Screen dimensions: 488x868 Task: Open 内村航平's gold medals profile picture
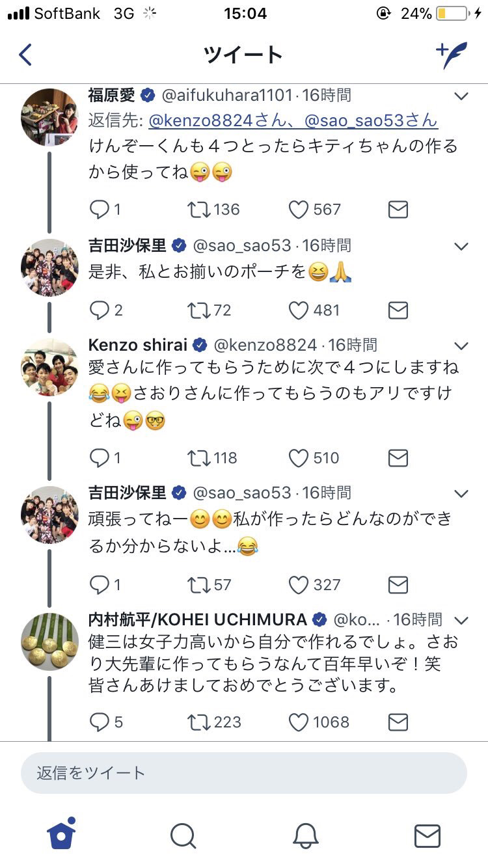tap(49, 642)
